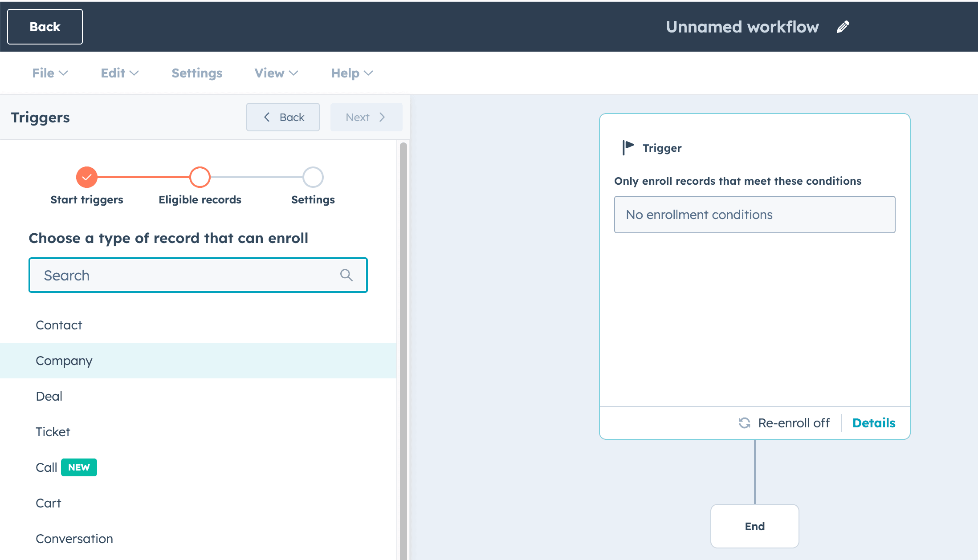978x560 pixels.
Task: Choose Company as the record type
Action: pos(64,361)
